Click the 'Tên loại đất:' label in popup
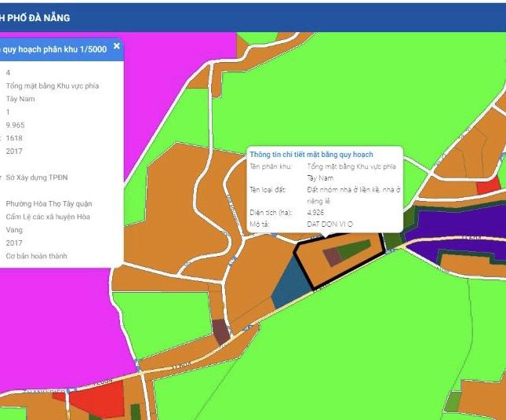Viewport: 506px width, 420px height. (x=268, y=190)
